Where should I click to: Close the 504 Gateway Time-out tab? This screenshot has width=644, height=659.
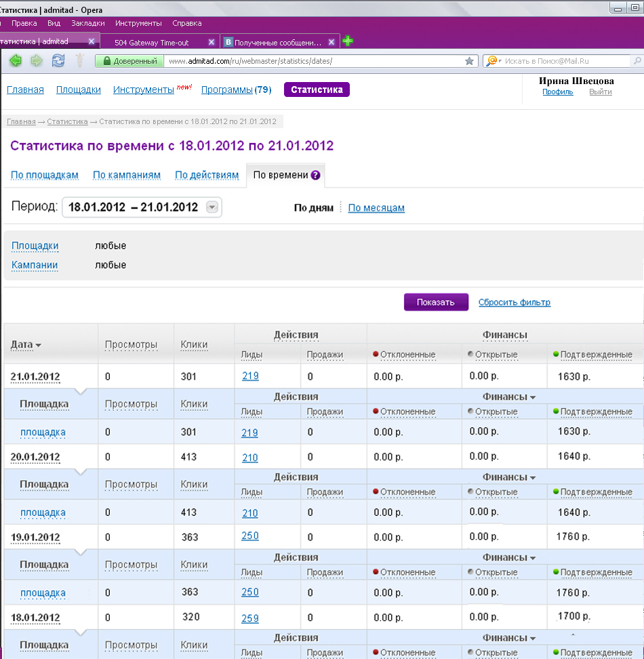coord(212,42)
